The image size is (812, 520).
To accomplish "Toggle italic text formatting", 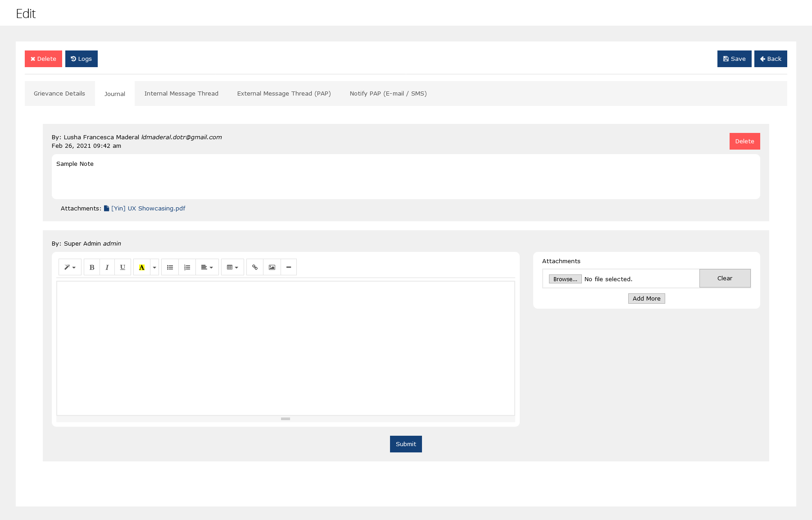I will 107,267.
